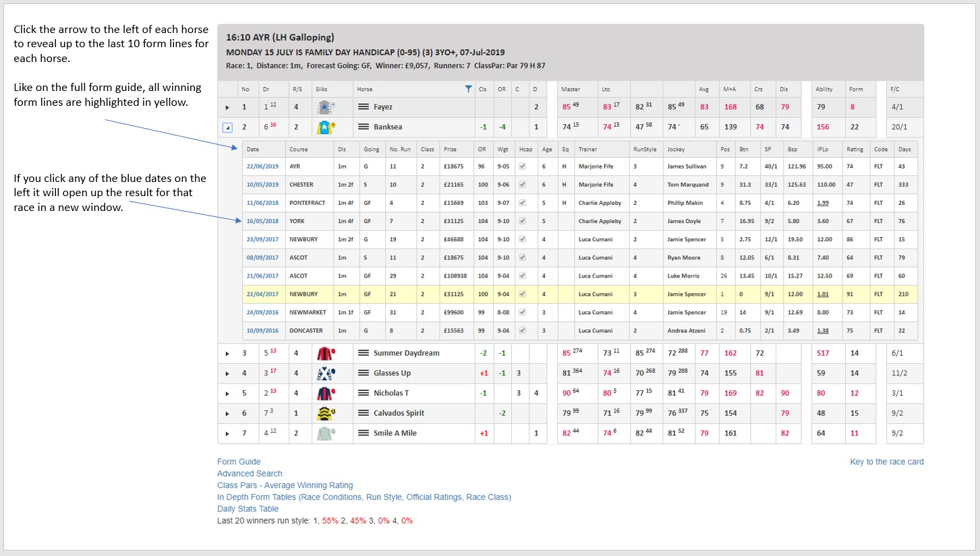980x556 pixels.
Task: Open the Horse column filter icon
Action: pos(468,89)
